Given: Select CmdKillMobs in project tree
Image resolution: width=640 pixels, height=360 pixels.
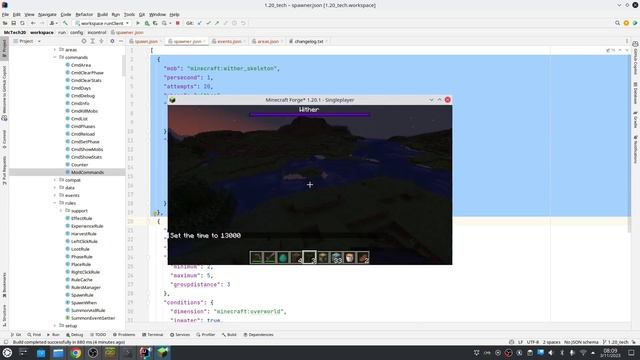Looking at the screenshot, I should pyautogui.click(x=84, y=111).
